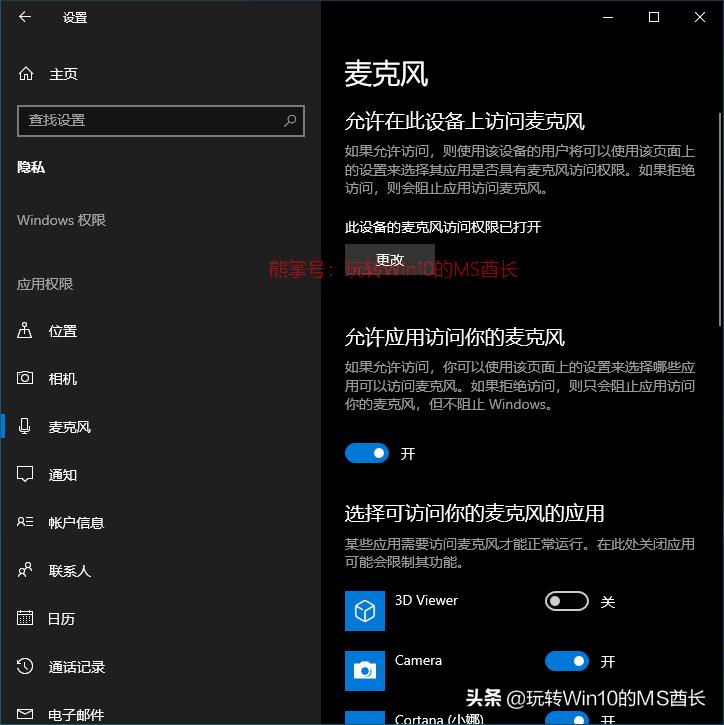The image size is (724, 725).
Task: Go to the 主页 home icon
Action: click(26, 74)
